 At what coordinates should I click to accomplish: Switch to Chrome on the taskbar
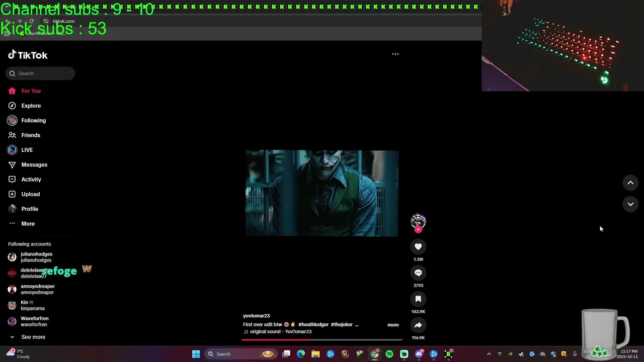tap(375, 354)
